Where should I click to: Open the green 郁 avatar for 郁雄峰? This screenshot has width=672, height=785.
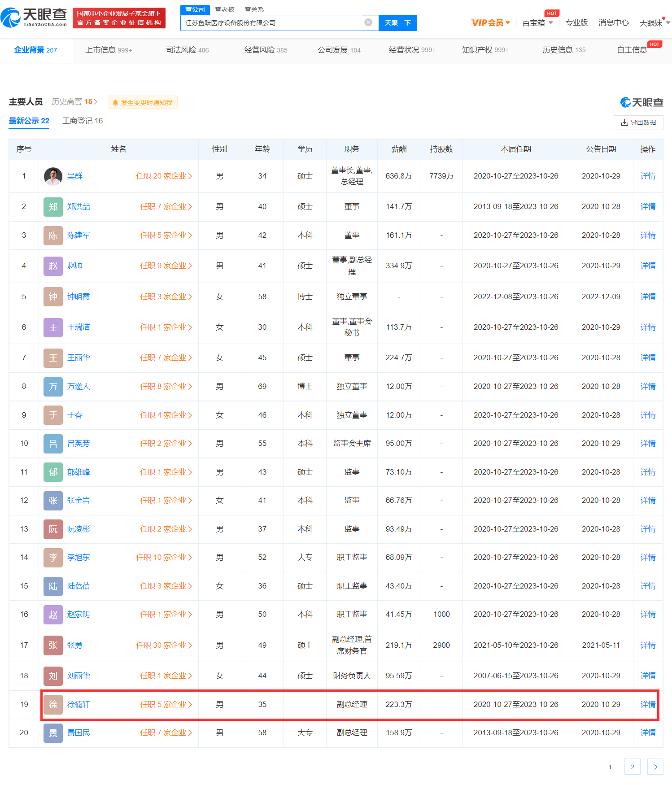[53, 472]
